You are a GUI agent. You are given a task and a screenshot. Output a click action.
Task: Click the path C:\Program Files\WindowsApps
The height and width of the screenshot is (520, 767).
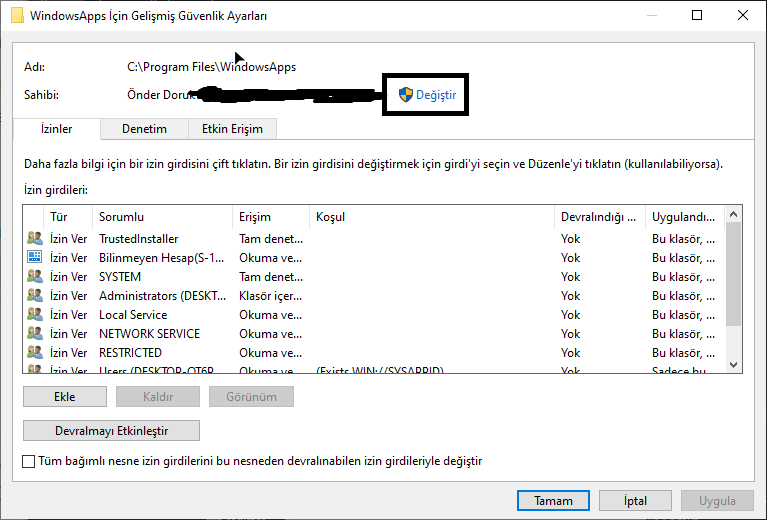click(211, 67)
